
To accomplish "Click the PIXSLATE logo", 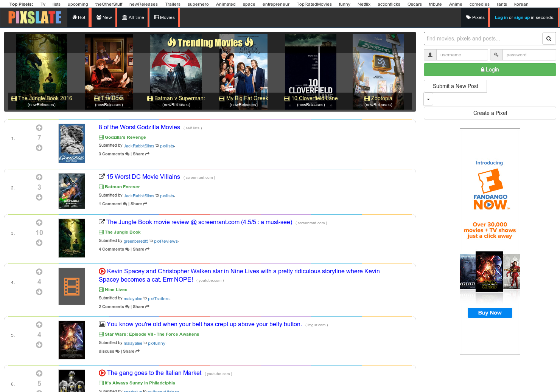I will pyautogui.click(x=35, y=17).
